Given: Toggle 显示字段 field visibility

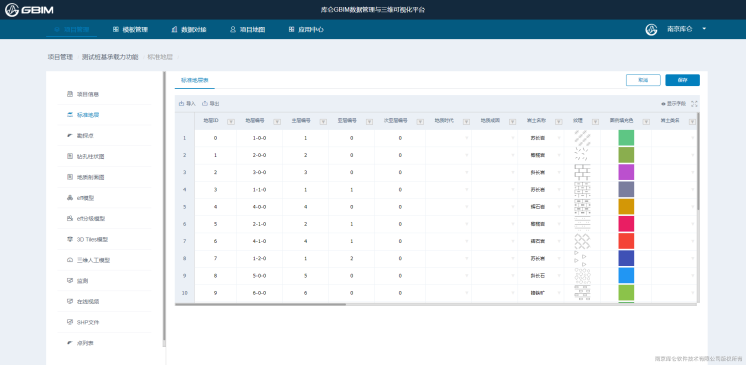Looking at the screenshot, I should coord(674,103).
